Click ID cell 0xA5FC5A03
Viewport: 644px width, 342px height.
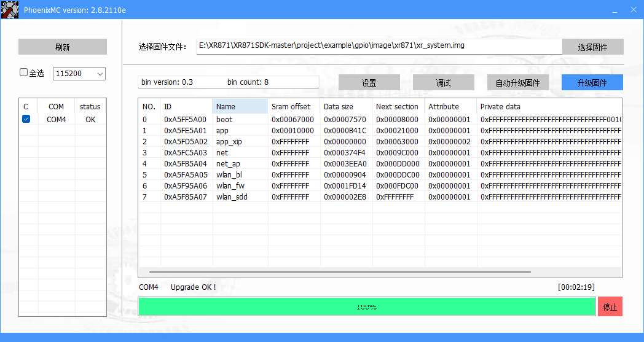pos(186,153)
